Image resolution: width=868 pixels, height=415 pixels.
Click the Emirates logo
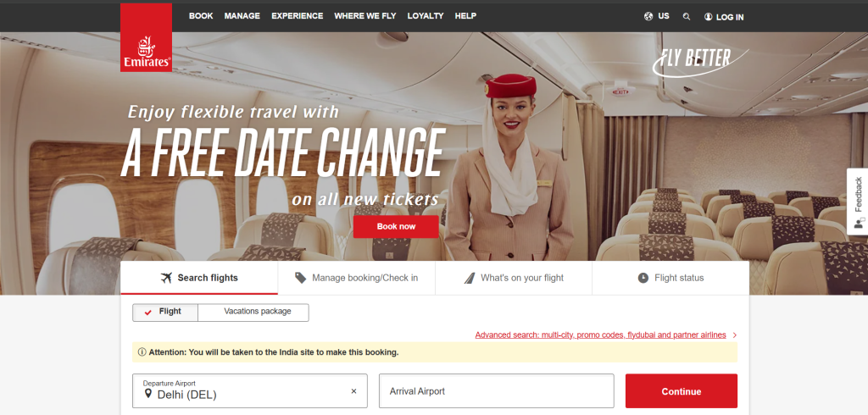146,37
